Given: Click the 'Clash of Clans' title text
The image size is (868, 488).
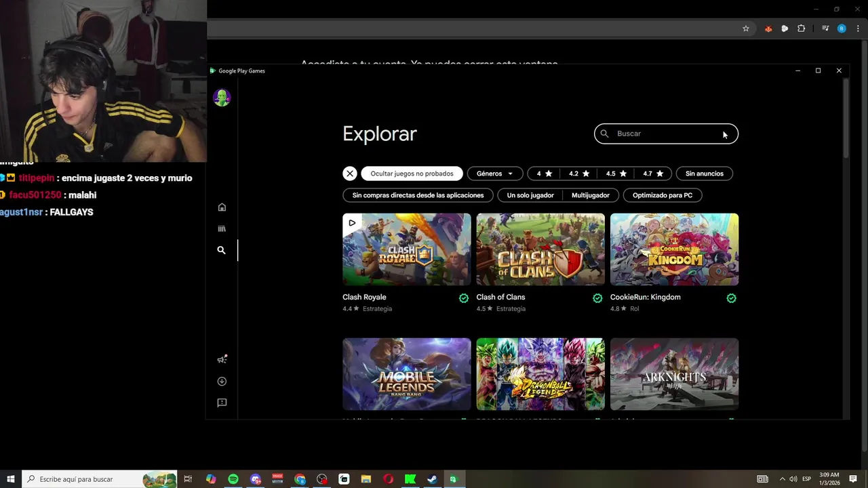Looking at the screenshot, I should click(x=500, y=297).
